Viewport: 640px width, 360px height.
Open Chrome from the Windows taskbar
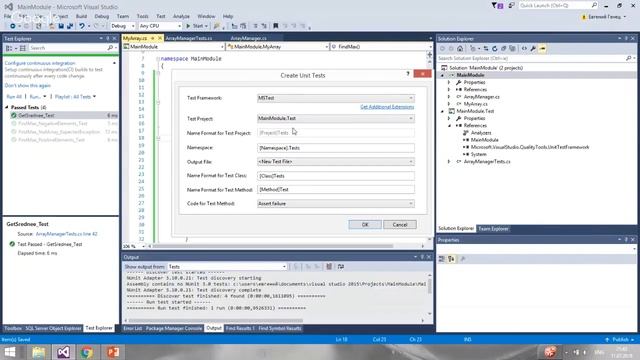pos(87,352)
